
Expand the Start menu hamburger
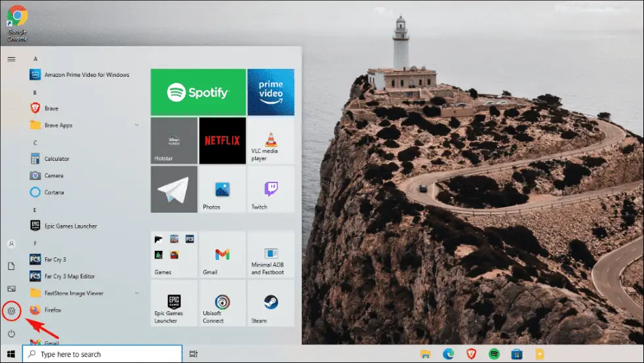12,59
